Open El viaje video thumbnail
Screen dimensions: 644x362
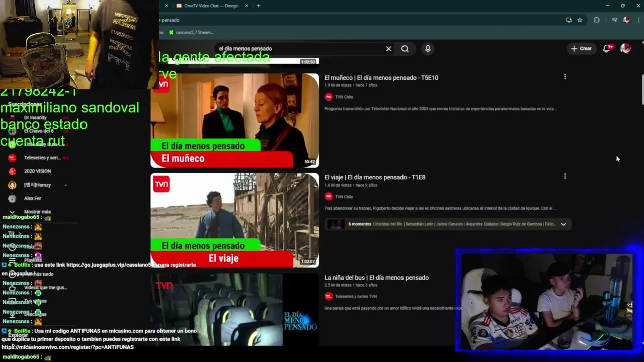pyautogui.click(x=235, y=220)
